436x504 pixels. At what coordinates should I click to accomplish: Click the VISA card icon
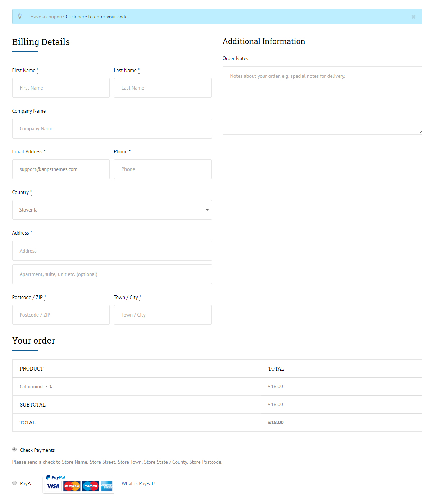click(53, 486)
